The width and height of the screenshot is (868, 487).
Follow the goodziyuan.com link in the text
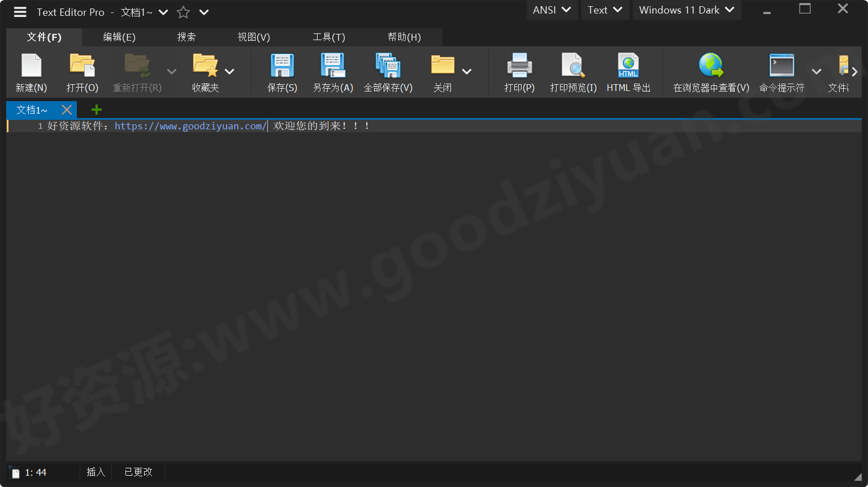(189, 125)
